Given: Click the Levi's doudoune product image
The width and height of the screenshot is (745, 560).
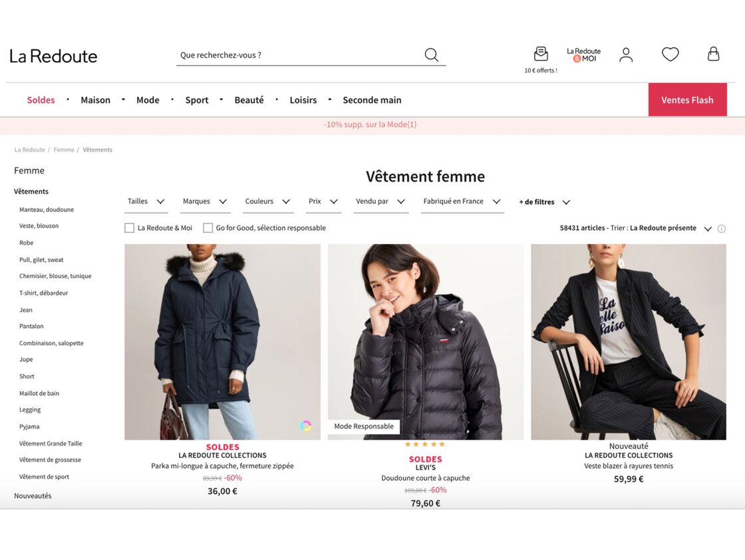Looking at the screenshot, I should (x=426, y=341).
